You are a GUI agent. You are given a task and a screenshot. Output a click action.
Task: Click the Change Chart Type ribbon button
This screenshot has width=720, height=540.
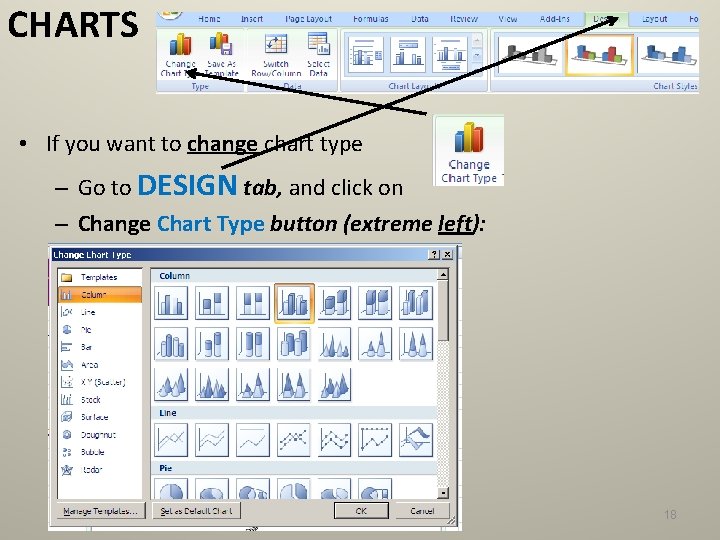click(180, 55)
